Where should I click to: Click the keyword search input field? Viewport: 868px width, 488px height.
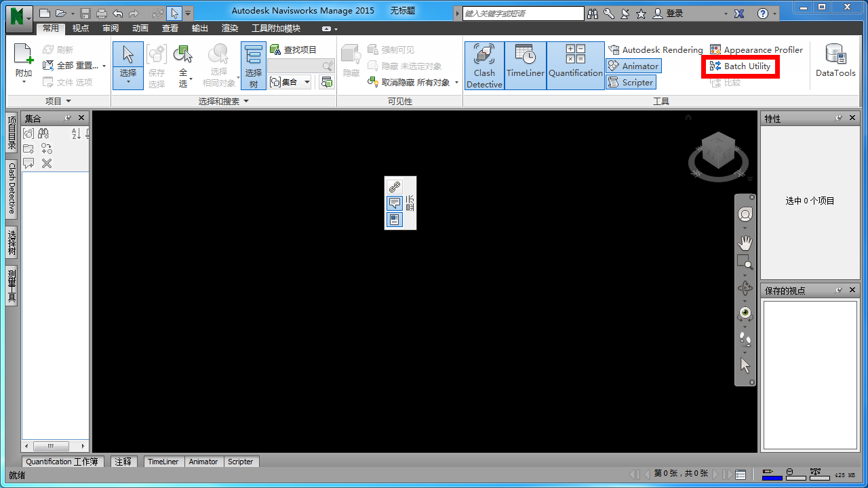(x=524, y=14)
